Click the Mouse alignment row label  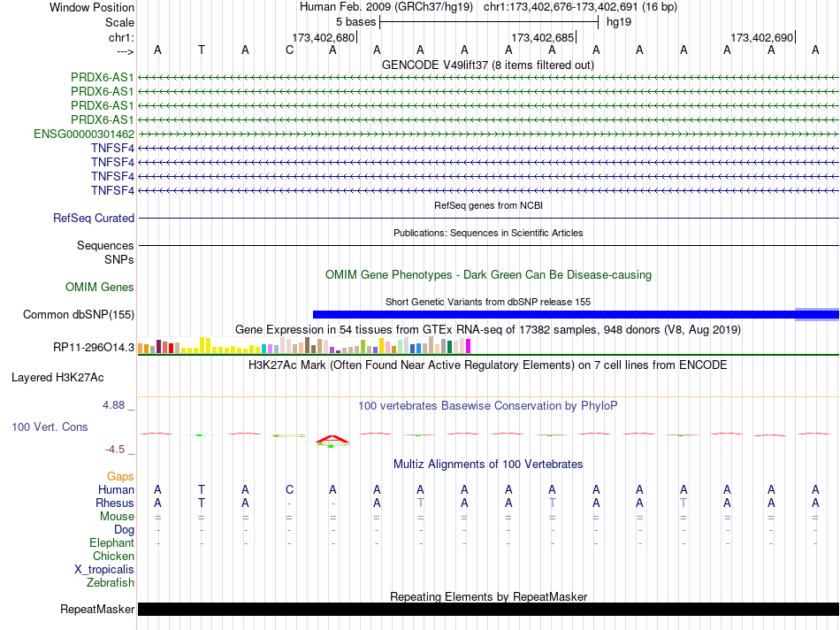coord(117,517)
